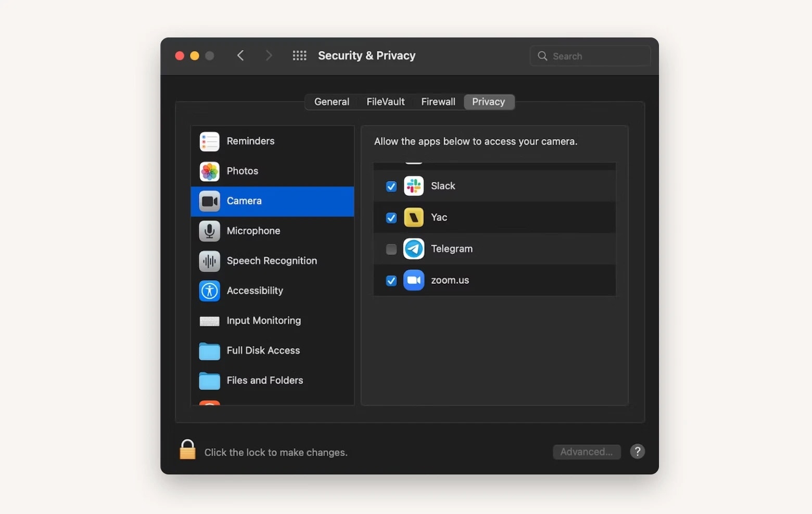Disable camera access for Slack
This screenshot has width=812, height=514.
391,186
